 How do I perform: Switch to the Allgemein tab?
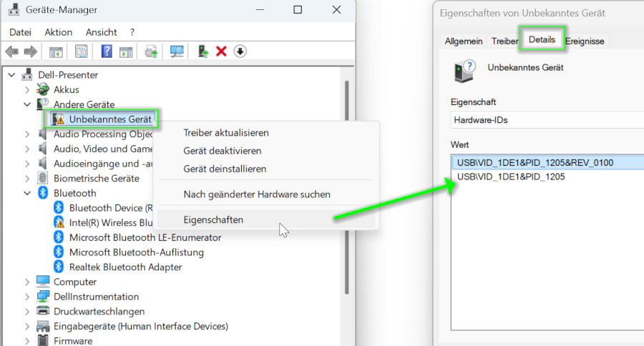(x=463, y=41)
